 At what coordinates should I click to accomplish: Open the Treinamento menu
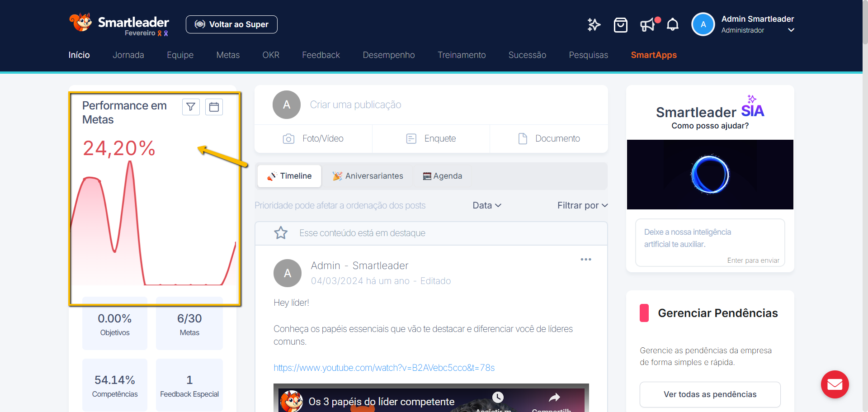coord(462,55)
